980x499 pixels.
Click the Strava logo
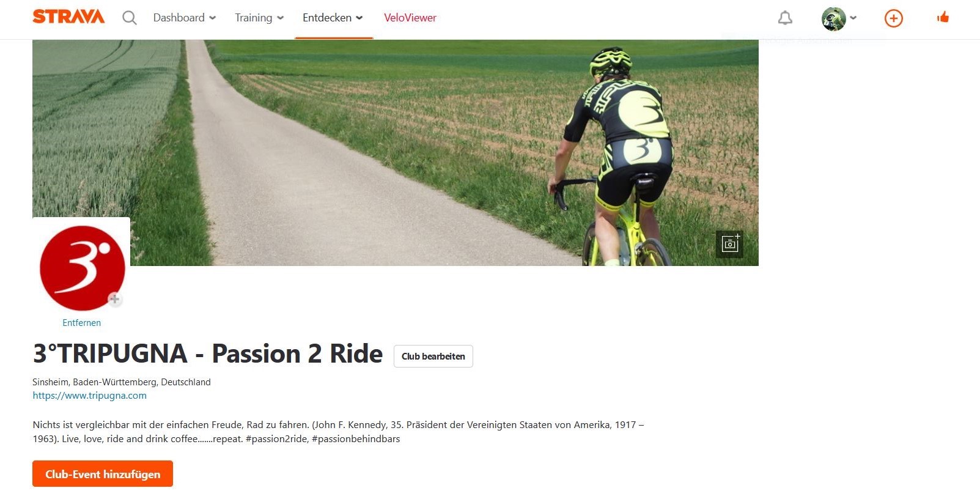pos(68,17)
